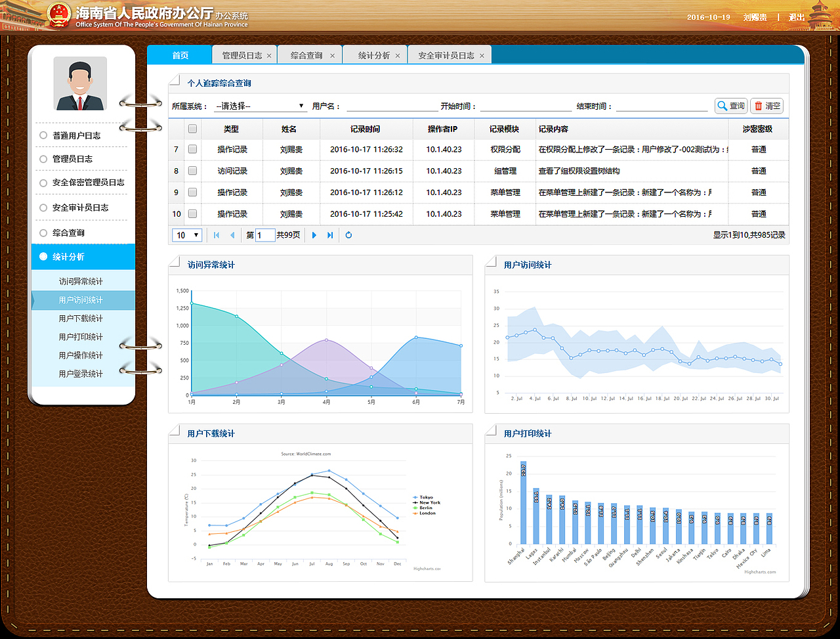Viewport: 840px width, 639px height.
Task: Close the 综合查询 tab
Action: coord(332,56)
